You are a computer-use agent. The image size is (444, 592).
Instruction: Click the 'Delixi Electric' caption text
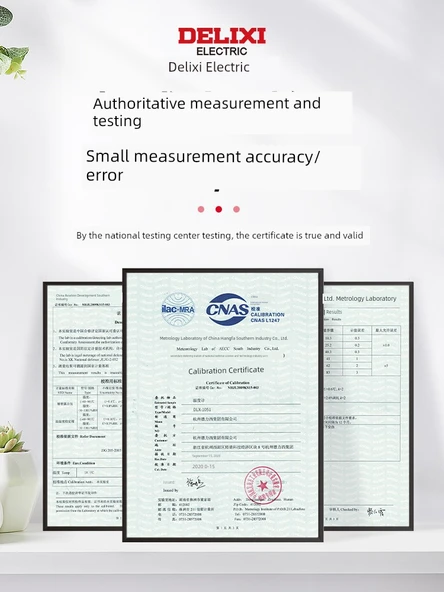pos(209,67)
